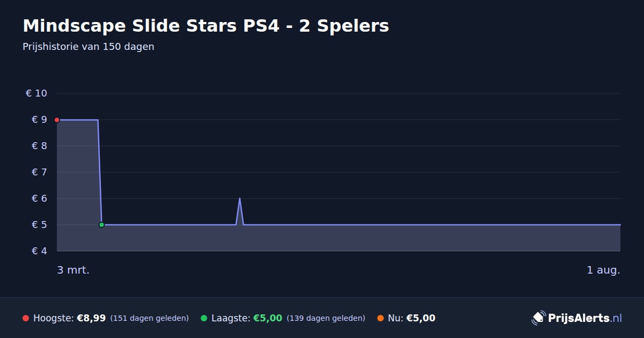Image resolution: width=644 pixels, height=338 pixels.
Task: Click the price spike peak at € 6
Action: pos(239,199)
